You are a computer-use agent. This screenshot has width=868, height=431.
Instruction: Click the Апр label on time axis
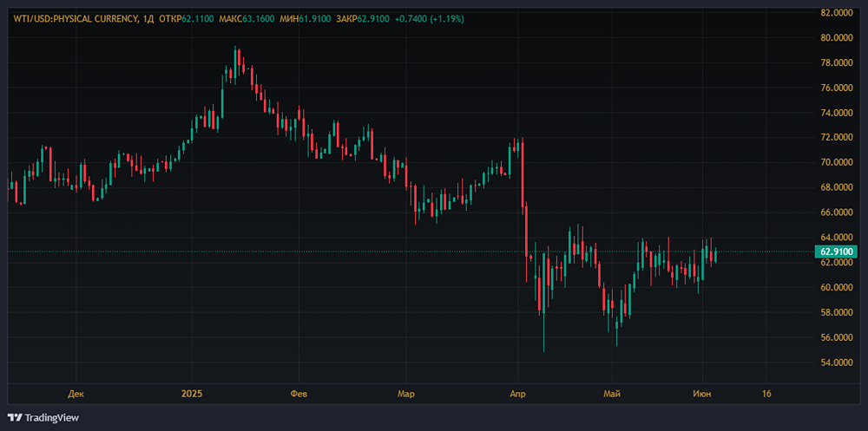(x=517, y=394)
